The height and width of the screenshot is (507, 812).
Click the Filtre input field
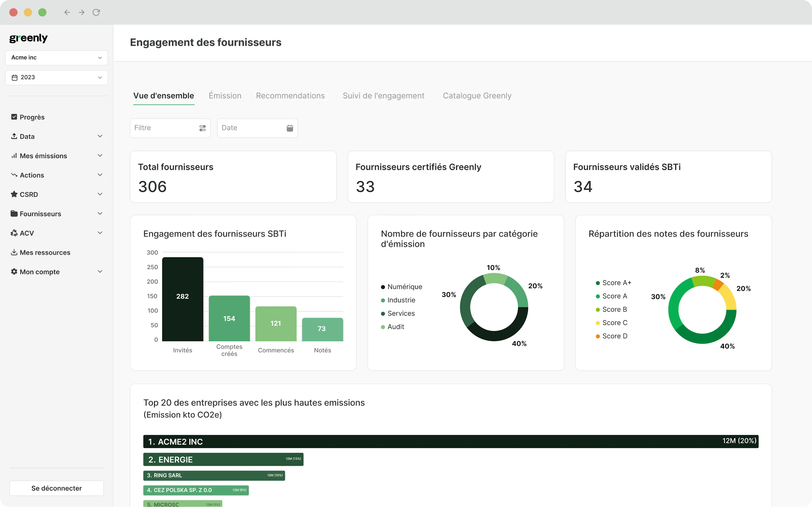click(170, 128)
